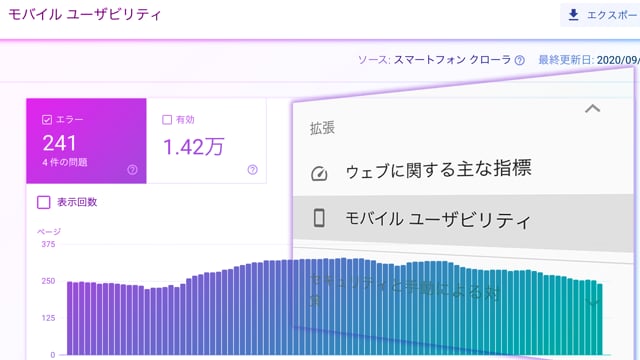Click help icon in エラー card
Image resolution: width=640 pixels, height=360 pixels.
[x=132, y=170]
